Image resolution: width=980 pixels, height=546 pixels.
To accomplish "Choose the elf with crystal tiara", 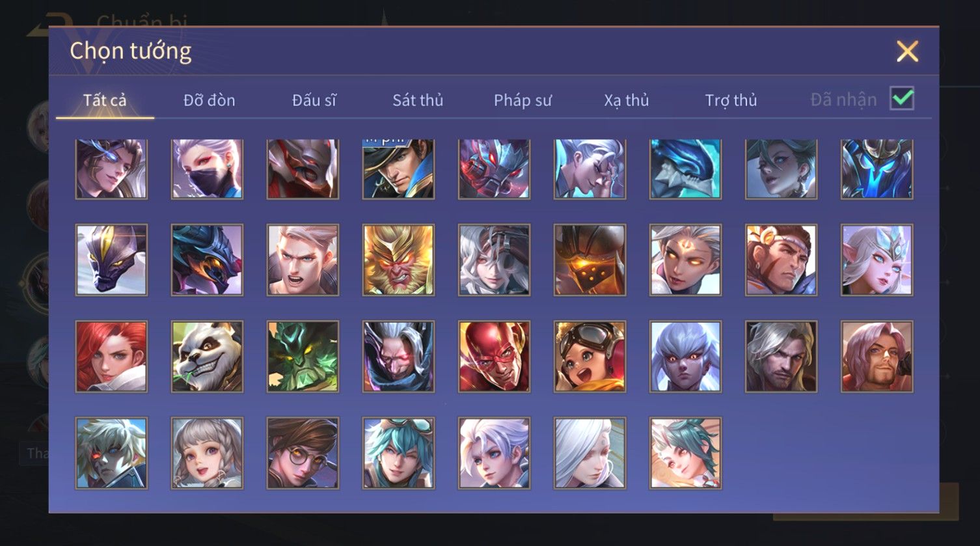I will (x=877, y=260).
